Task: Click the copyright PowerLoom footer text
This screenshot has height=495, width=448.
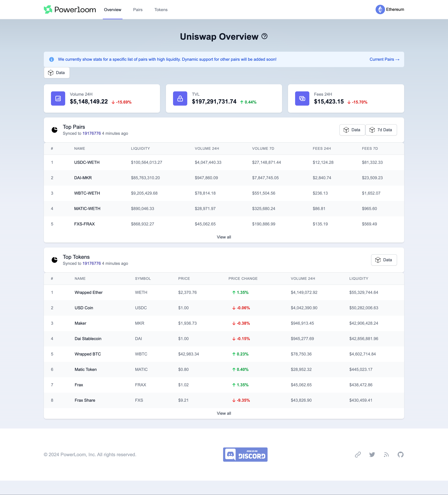Action: [x=90, y=454]
